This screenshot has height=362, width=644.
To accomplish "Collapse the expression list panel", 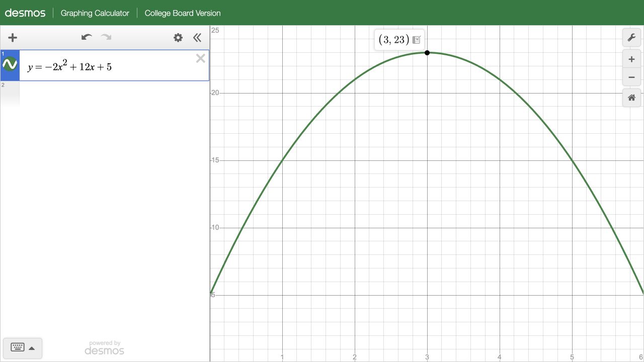I will click(x=197, y=37).
